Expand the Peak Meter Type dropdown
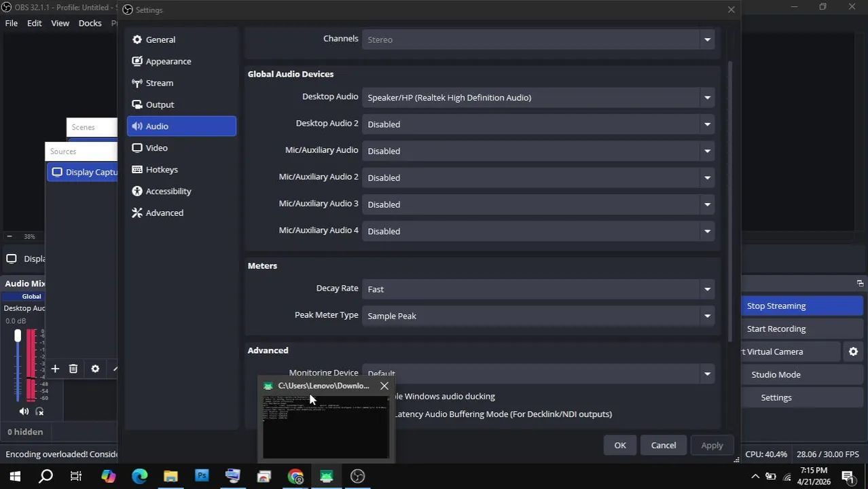 (x=538, y=316)
